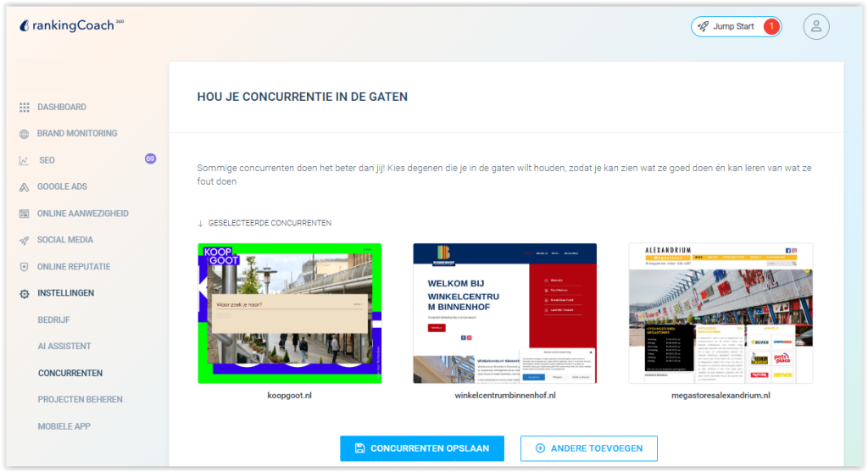Click the Google Ads icon in sidebar
Screen dimensions: 868x472
[x=24, y=187]
